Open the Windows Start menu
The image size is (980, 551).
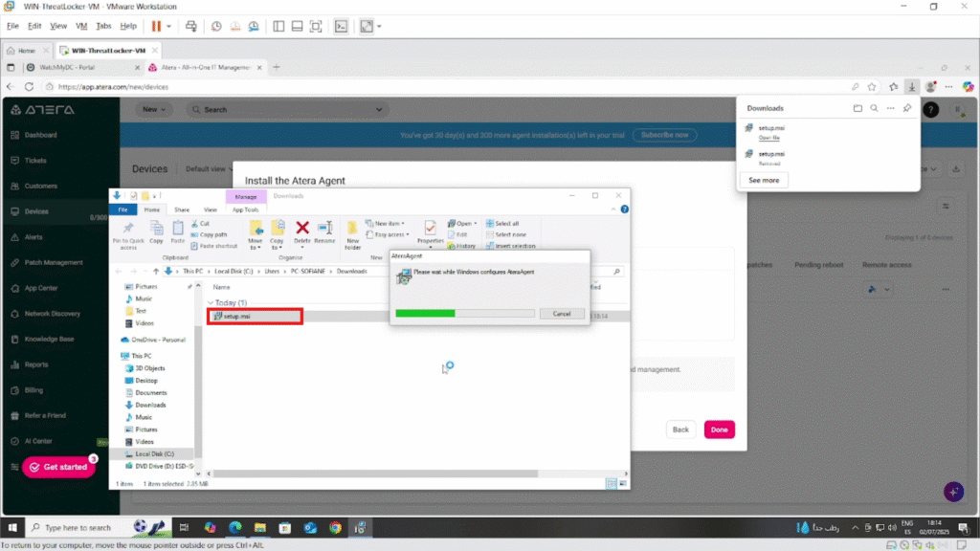pos(12,528)
